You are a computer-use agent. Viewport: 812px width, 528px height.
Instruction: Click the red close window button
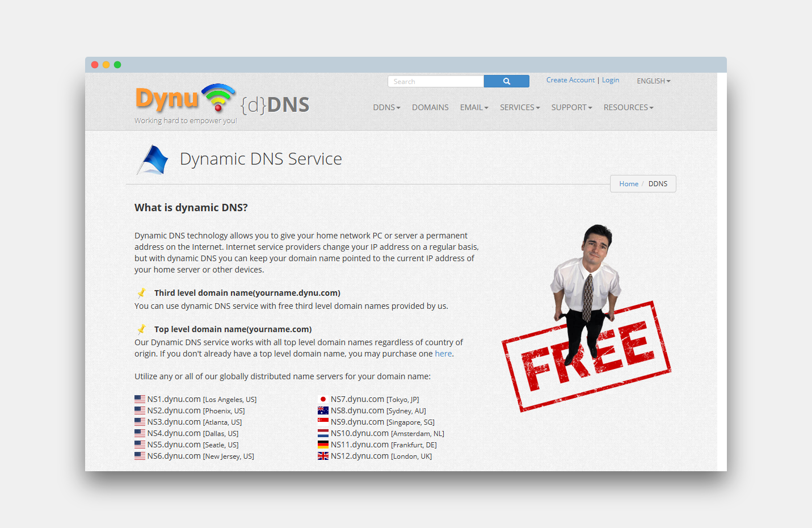click(95, 65)
